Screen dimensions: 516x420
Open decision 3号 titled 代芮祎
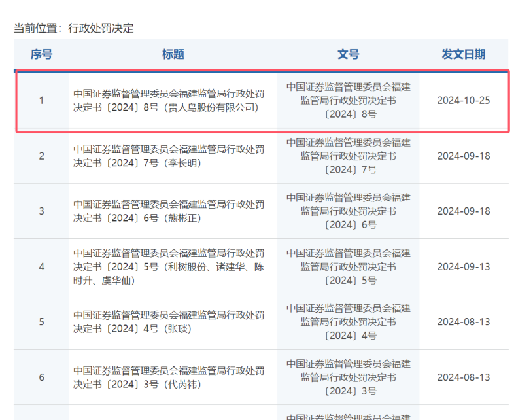pyautogui.click(x=169, y=377)
